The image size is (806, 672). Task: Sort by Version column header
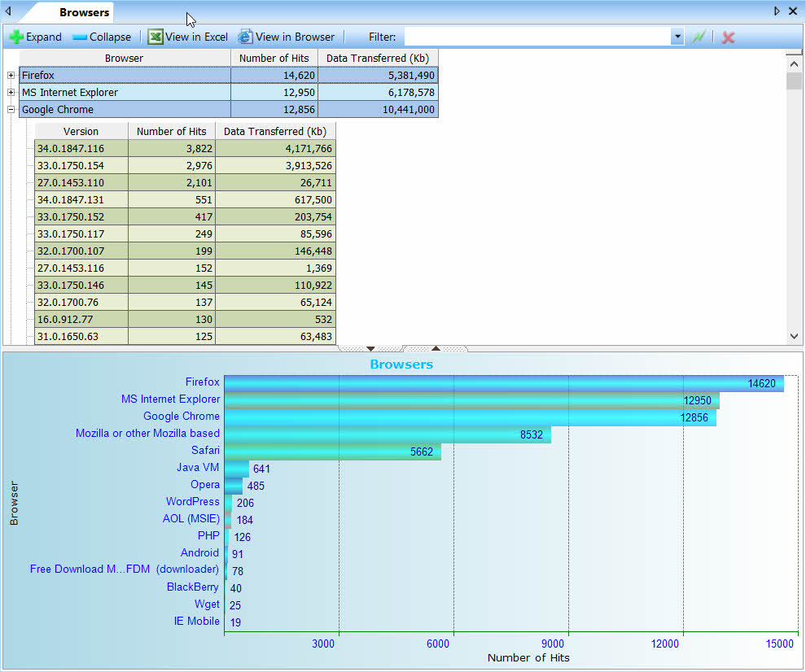81,131
